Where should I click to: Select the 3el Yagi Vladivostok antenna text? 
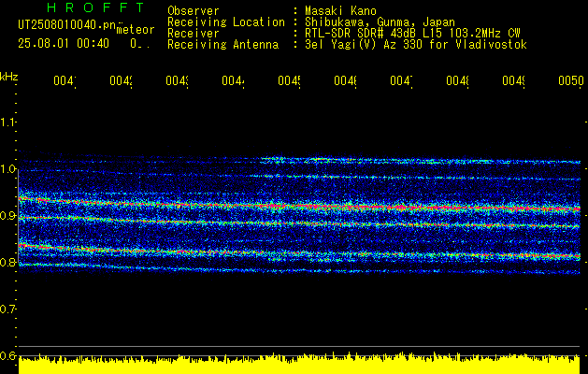click(416, 44)
